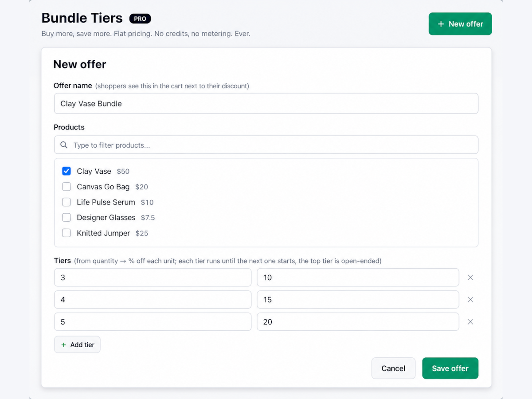Viewport: 532px width, 399px height.
Task: Tick the Designer Glasses checkbox
Action: click(66, 218)
